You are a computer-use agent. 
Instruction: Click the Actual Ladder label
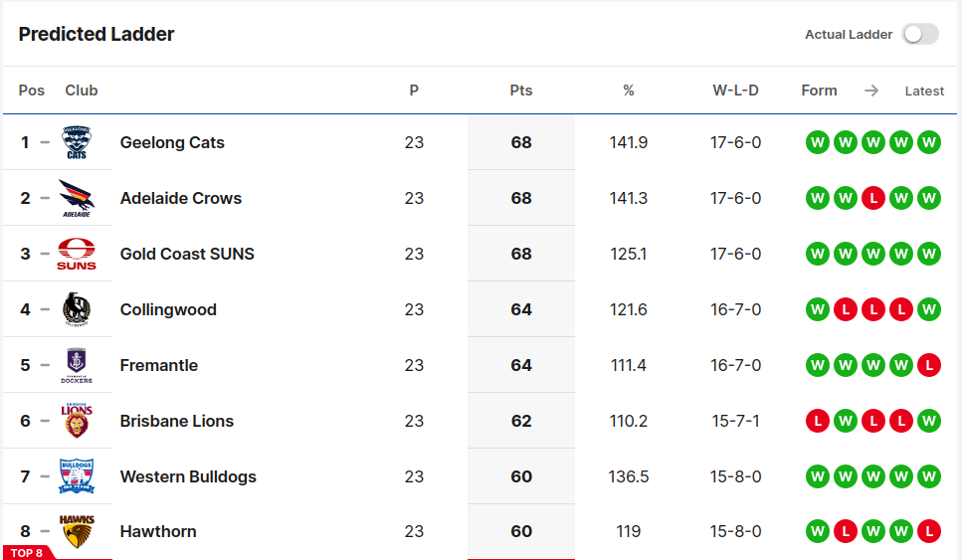coord(849,35)
